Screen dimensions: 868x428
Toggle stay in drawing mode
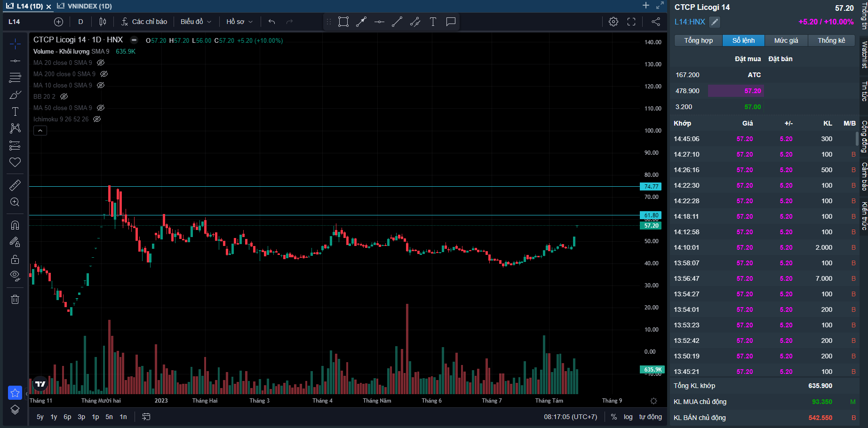pyautogui.click(x=15, y=242)
